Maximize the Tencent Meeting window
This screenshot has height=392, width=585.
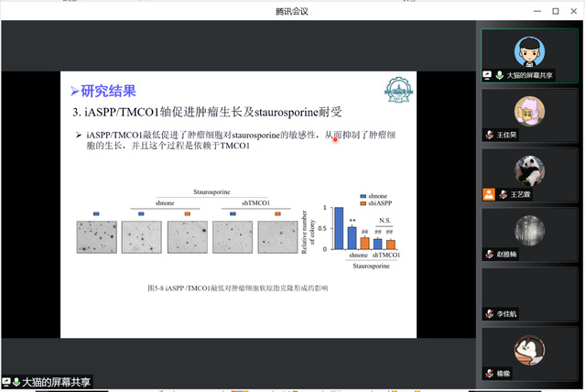click(x=555, y=11)
